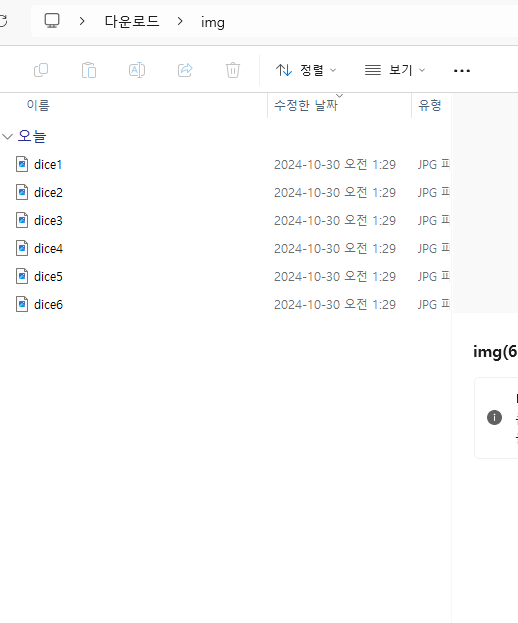Click the modified date of dice3
The width and height of the screenshot is (518, 623).
point(335,221)
